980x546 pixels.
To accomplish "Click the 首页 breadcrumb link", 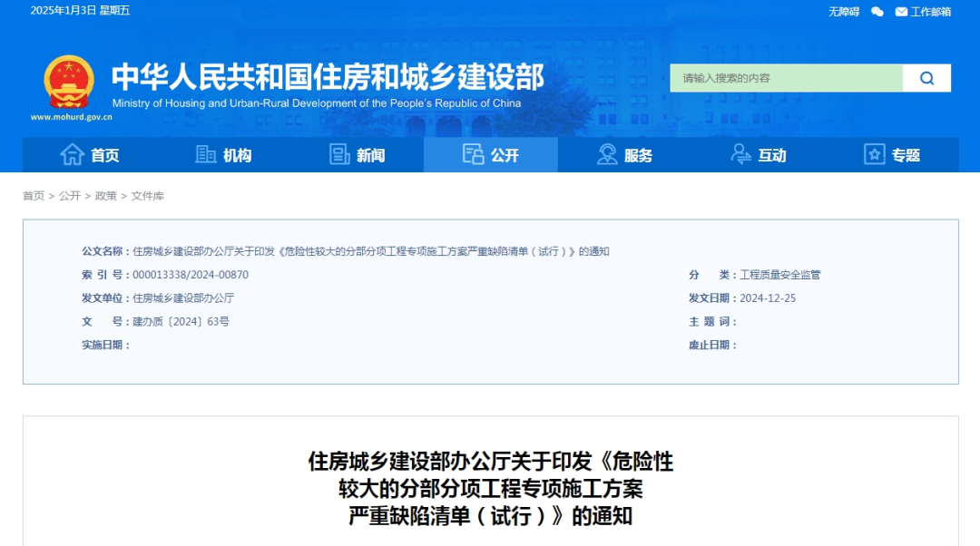I will [34, 195].
